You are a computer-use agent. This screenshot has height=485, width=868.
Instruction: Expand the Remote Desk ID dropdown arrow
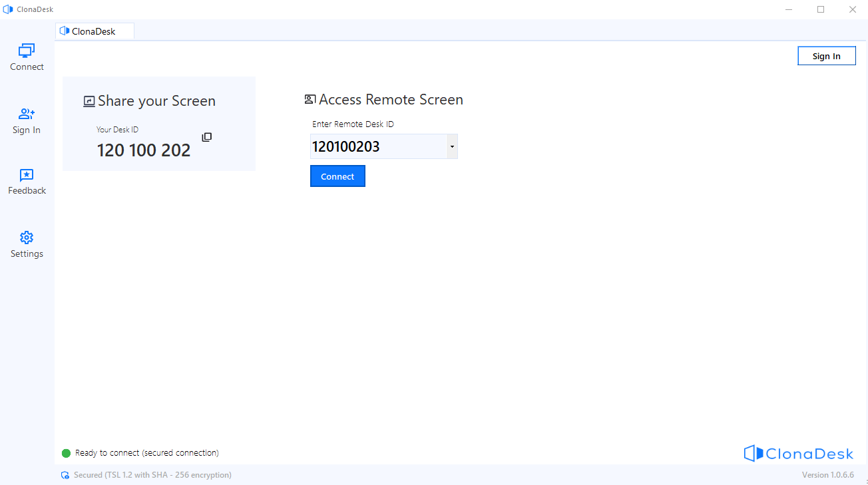(x=452, y=146)
